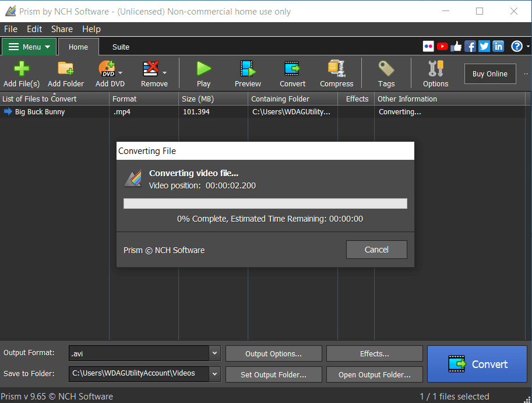Expand the toolbar overflow chevron
The height and width of the screenshot is (403, 532).
(526, 73)
